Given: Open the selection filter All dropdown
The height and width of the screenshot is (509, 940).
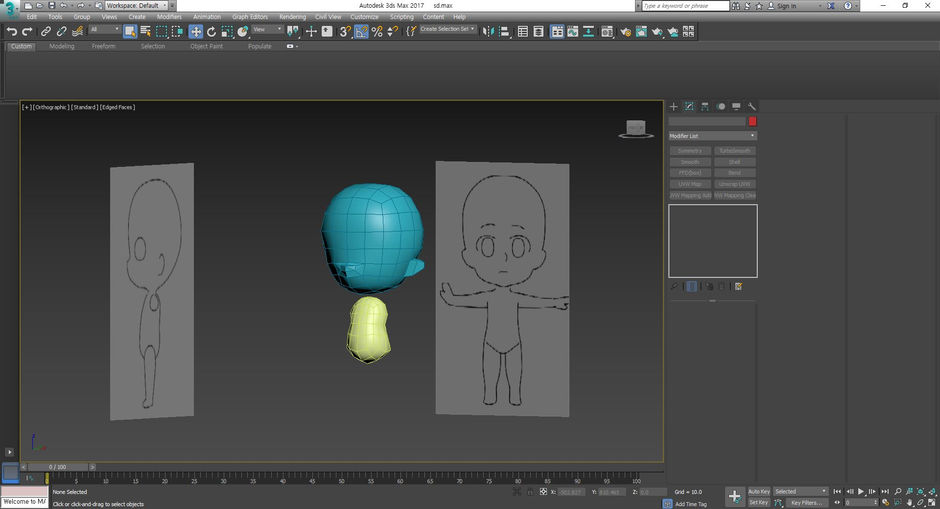Looking at the screenshot, I should [x=104, y=30].
